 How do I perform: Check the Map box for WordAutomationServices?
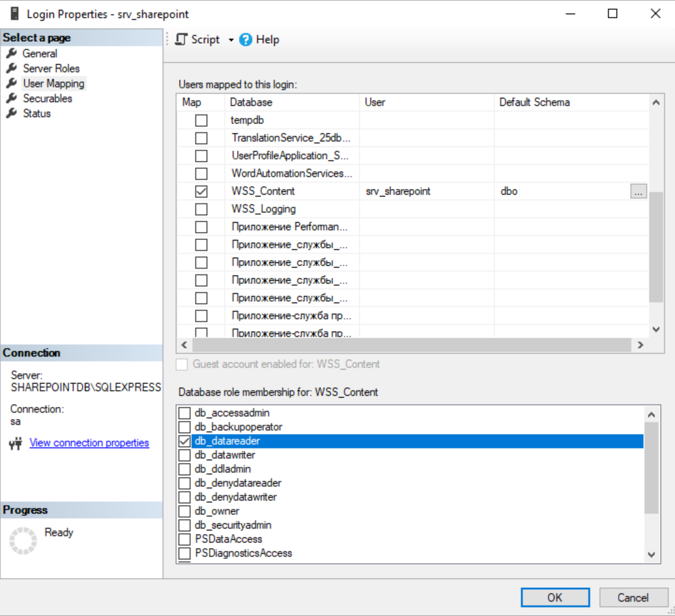pyautogui.click(x=201, y=174)
